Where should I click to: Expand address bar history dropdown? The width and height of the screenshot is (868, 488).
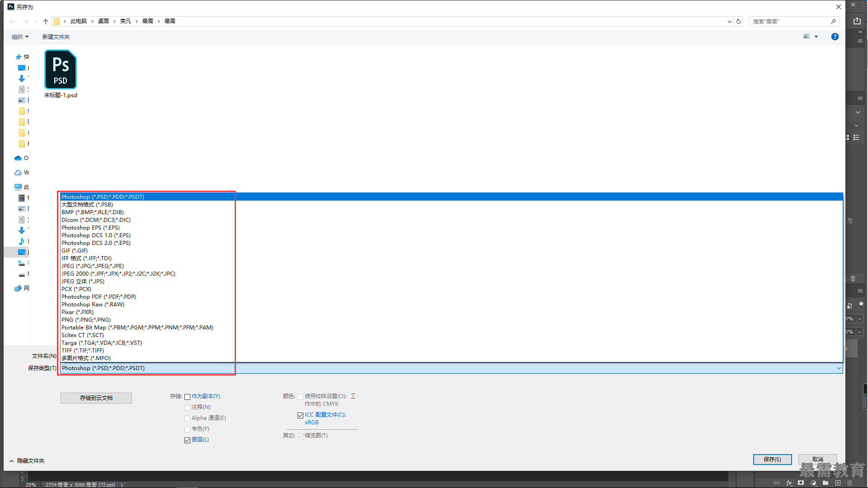729,21
